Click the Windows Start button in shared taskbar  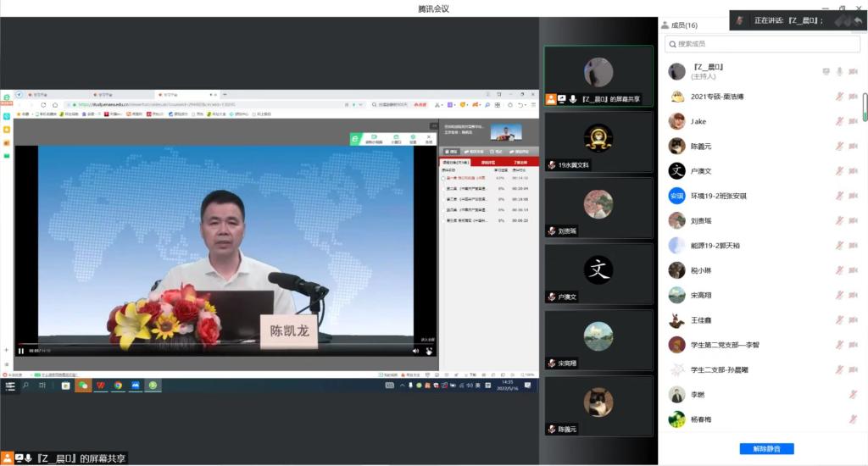[x=10, y=386]
